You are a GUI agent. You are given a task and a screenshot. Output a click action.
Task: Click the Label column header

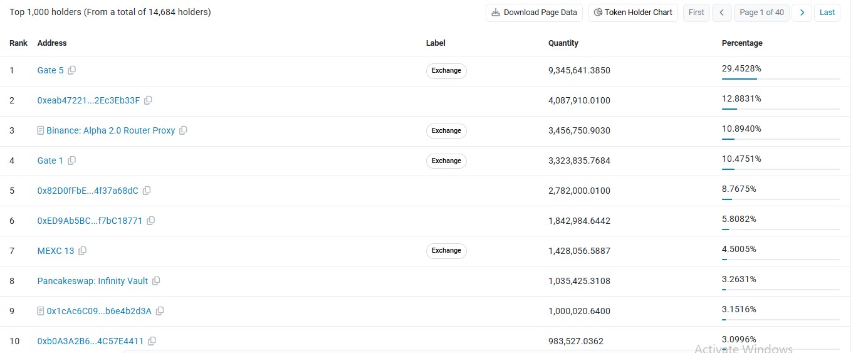[436, 43]
